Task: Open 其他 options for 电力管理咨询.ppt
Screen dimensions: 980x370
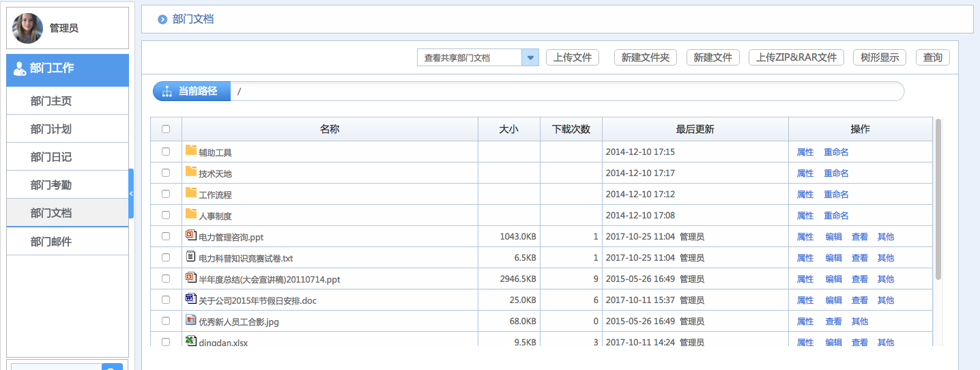Action: (885, 237)
